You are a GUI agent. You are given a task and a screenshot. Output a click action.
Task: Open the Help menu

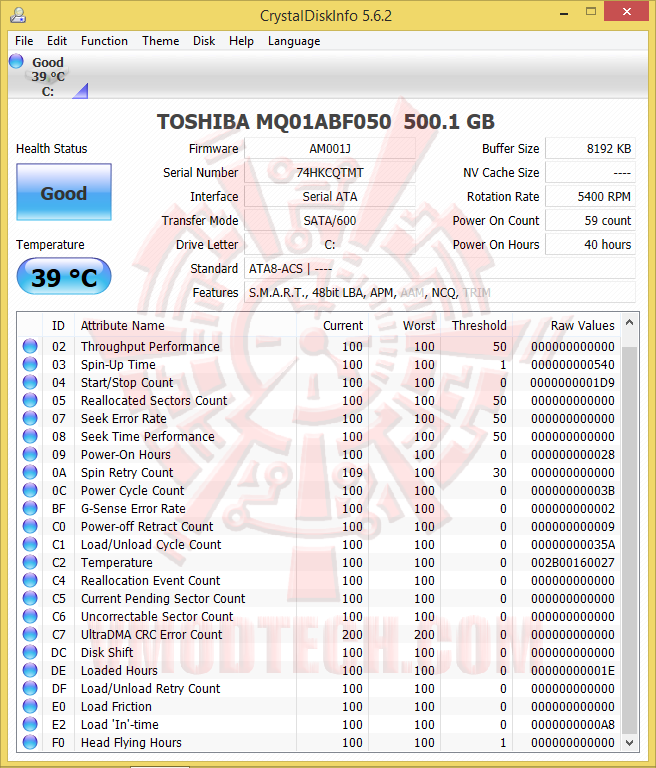coord(241,41)
